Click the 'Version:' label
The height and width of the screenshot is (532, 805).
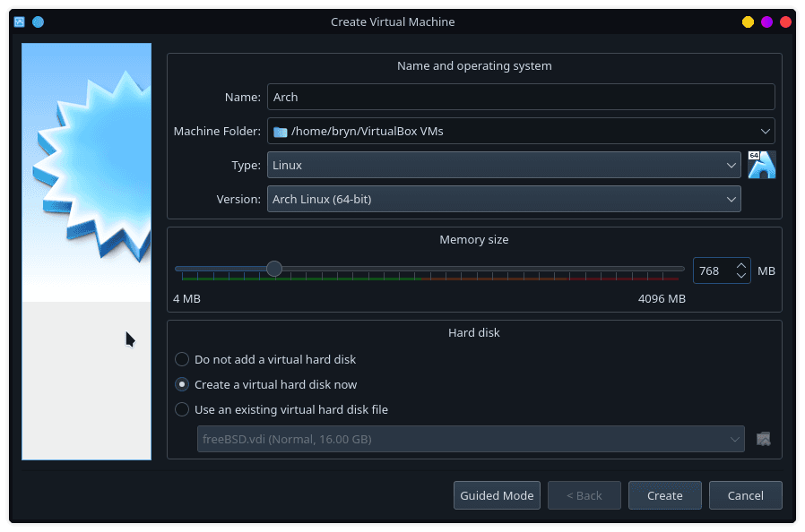[238, 199]
